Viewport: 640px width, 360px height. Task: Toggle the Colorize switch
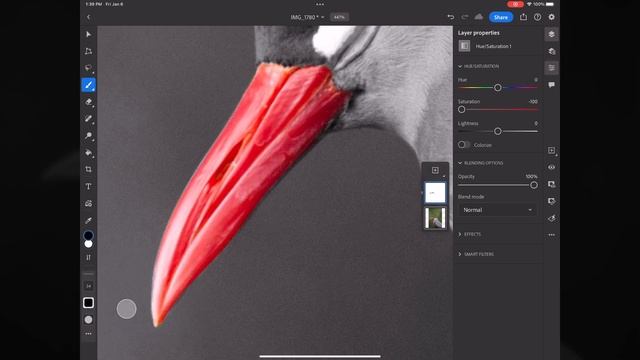click(x=464, y=144)
